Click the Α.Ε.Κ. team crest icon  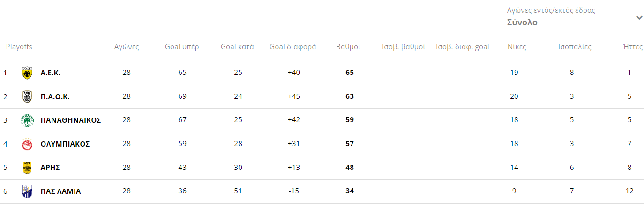[x=27, y=73]
